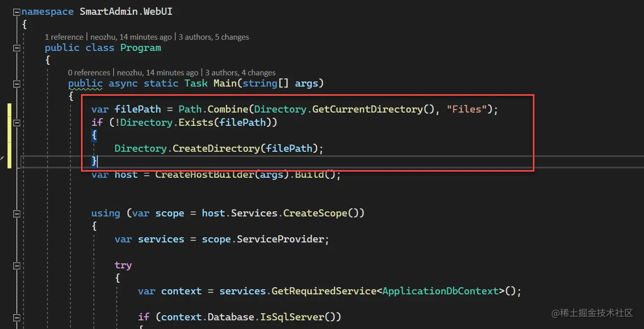644x329 pixels.
Task: Open '3 authors, 5 changes' CodeLens
Action: coord(213,37)
